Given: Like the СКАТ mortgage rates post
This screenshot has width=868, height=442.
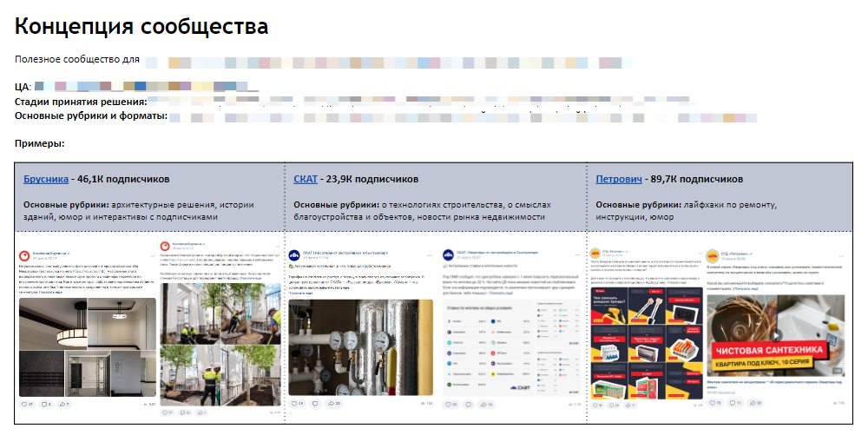Looking at the screenshot, I should tap(450, 405).
